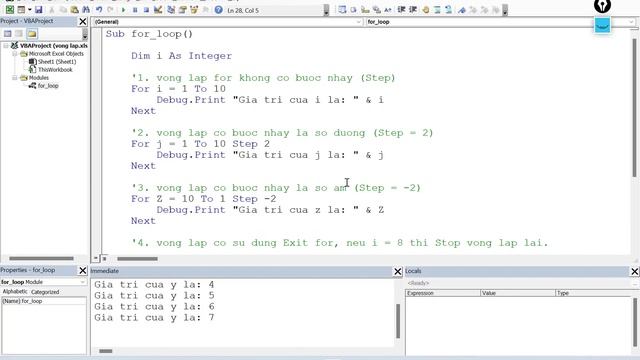640x360 pixels.
Task: Click the List Properties/Methods icon
Action: click(342, 10)
